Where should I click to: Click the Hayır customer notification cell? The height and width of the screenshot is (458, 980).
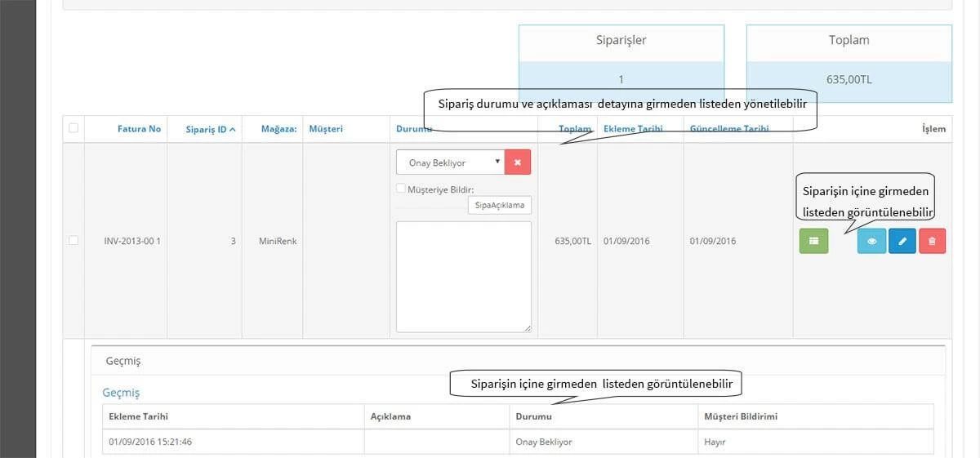click(715, 442)
